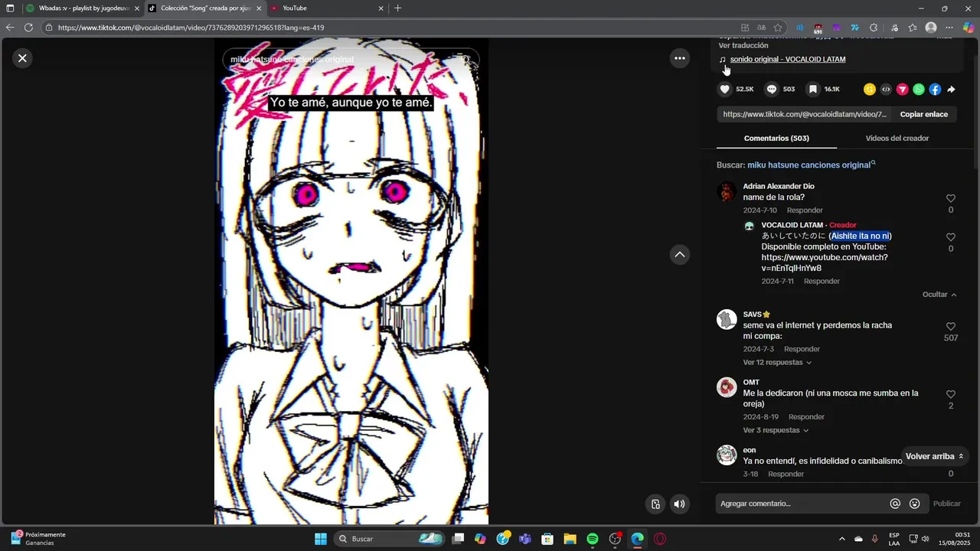Like the video with heart icon (52.5K)
The height and width of the screenshot is (551, 980).
click(x=725, y=90)
